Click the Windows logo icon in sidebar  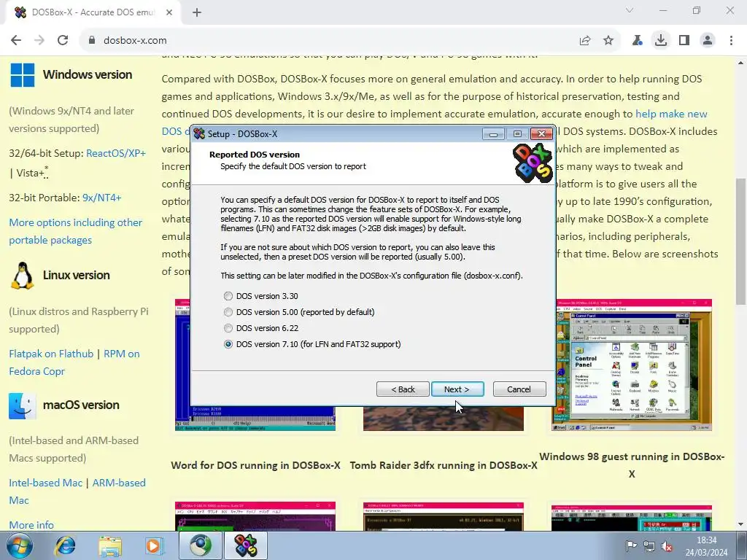23,75
